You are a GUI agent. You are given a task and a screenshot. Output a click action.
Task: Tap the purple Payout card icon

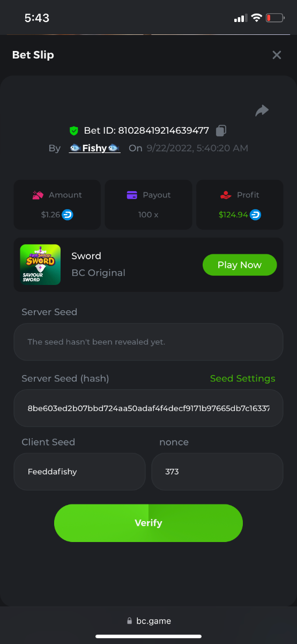[132, 195]
